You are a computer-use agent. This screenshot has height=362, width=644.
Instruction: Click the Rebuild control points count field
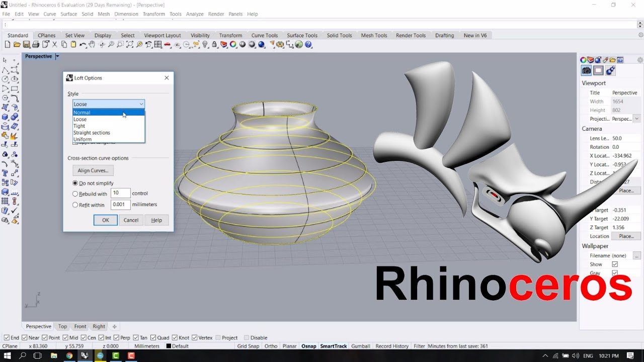click(121, 193)
